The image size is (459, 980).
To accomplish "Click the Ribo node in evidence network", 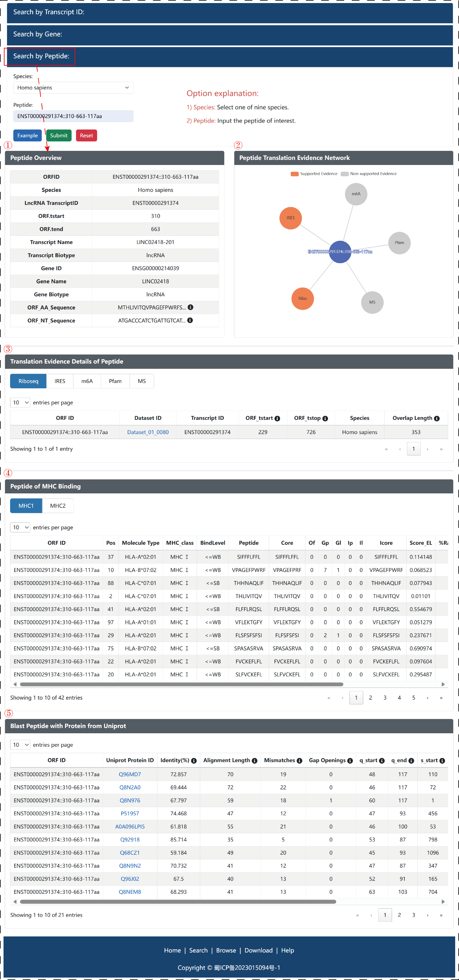I will [x=303, y=299].
